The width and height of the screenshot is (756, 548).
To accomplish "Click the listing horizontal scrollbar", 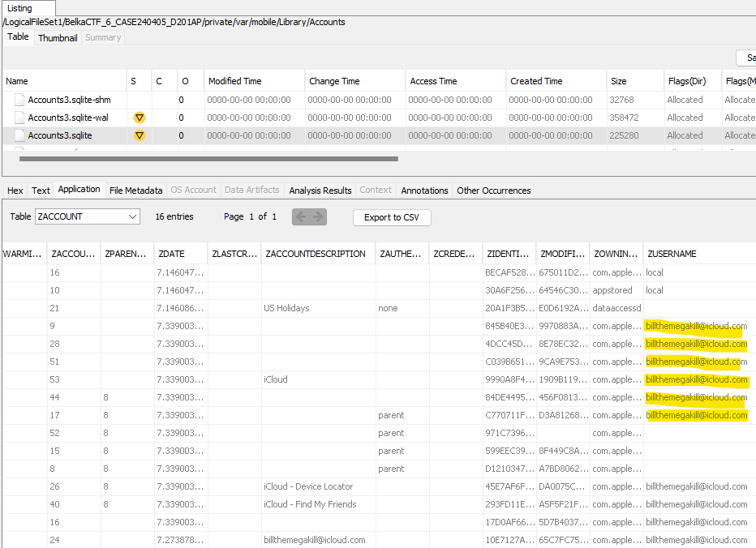I will click(x=208, y=159).
